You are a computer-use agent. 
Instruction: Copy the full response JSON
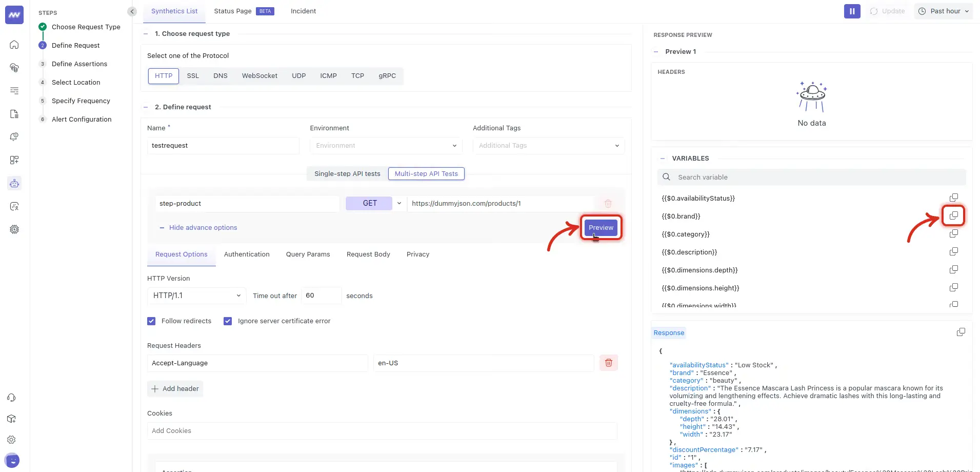(x=961, y=332)
